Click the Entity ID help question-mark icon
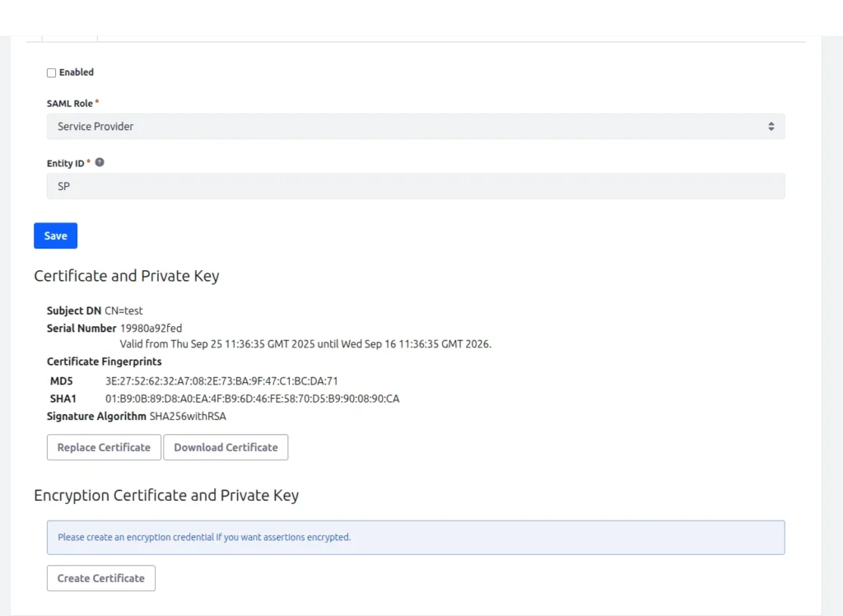Screen dimensions: 843x616 pyautogui.click(x=100, y=162)
